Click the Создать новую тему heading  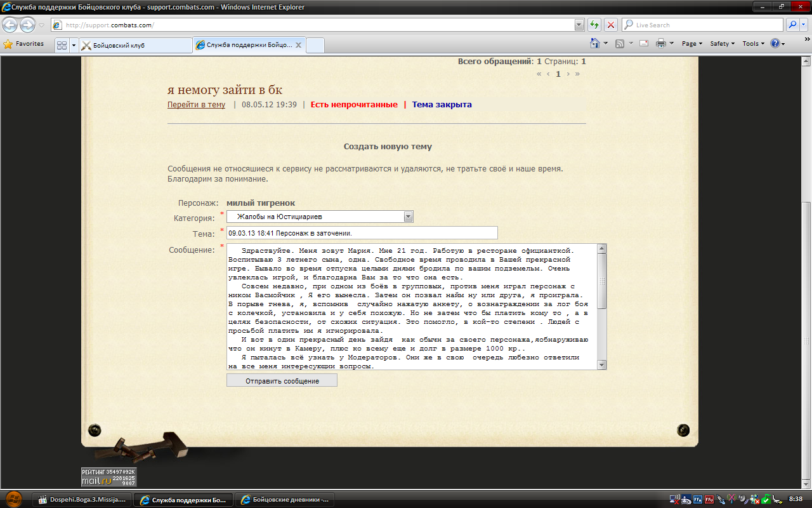pyautogui.click(x=388, y=146)
